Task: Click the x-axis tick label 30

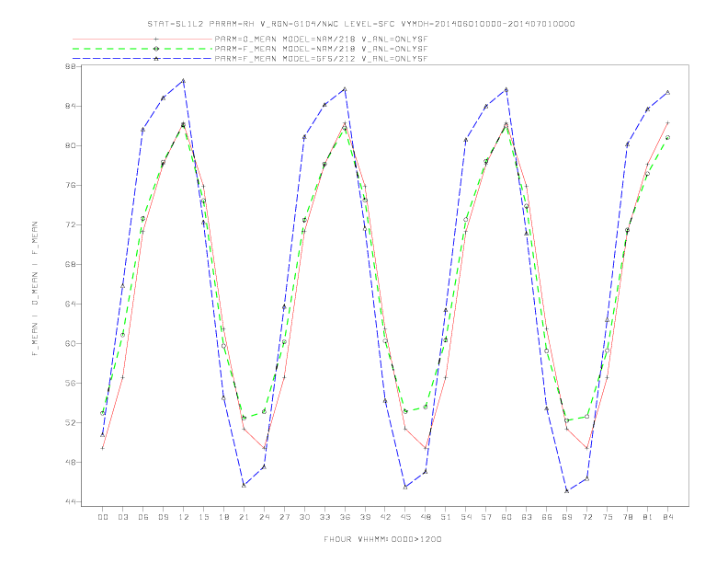Action: pyautogui.click(x=304, y=517)
